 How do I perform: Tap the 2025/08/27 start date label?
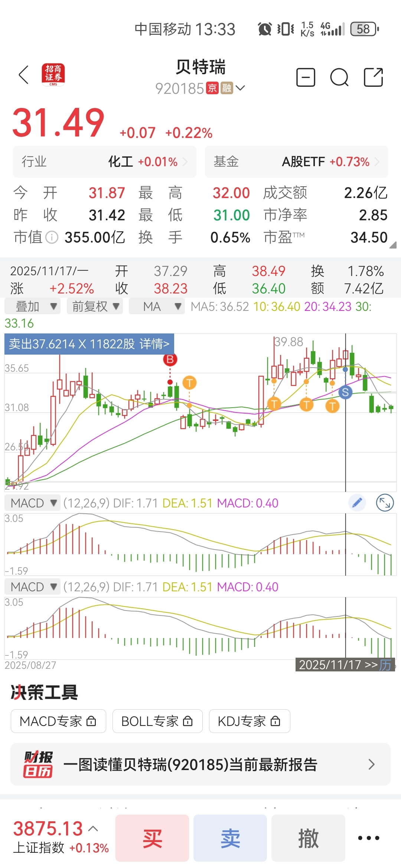[x=30, y=665]
